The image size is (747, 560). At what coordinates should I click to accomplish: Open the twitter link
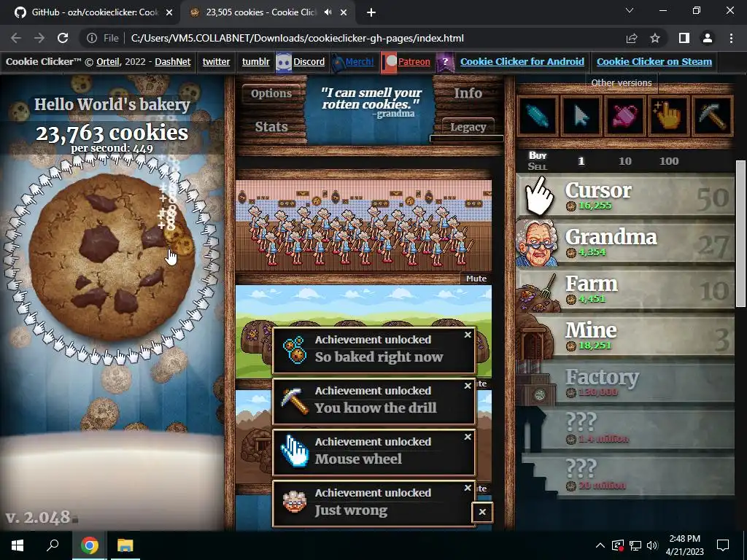click(216, 61)
